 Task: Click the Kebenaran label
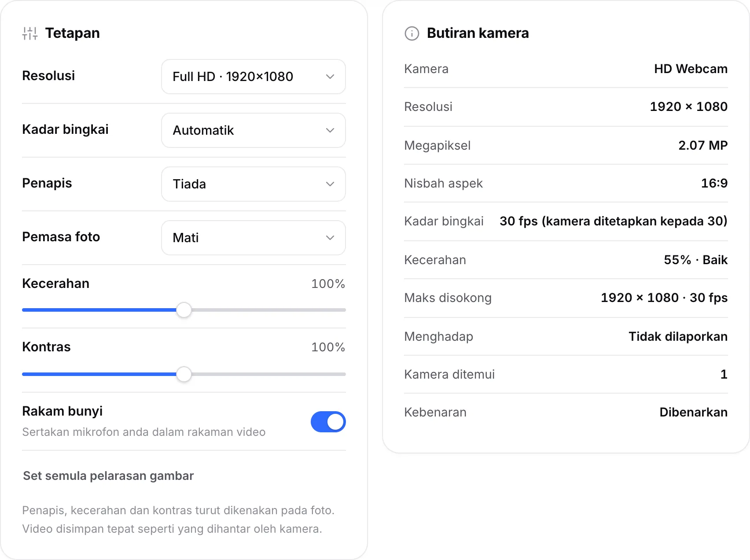(x=435, y=412)
